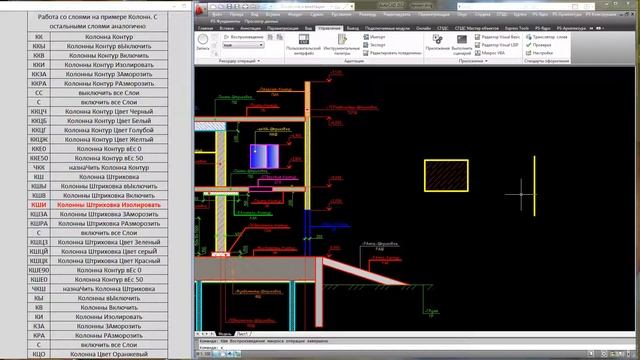Open the macro name dropdown in Рекордер операций
Screen dimensions: 640x360
pos(243,45)
